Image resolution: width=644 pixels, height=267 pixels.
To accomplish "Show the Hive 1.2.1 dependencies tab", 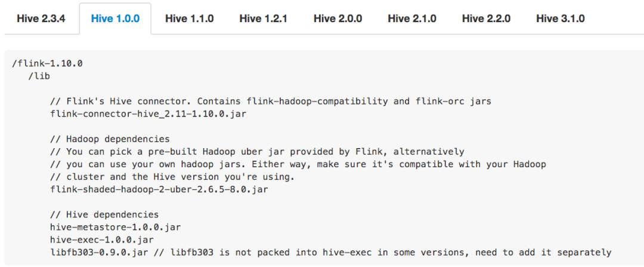I will tap(263, 19).
